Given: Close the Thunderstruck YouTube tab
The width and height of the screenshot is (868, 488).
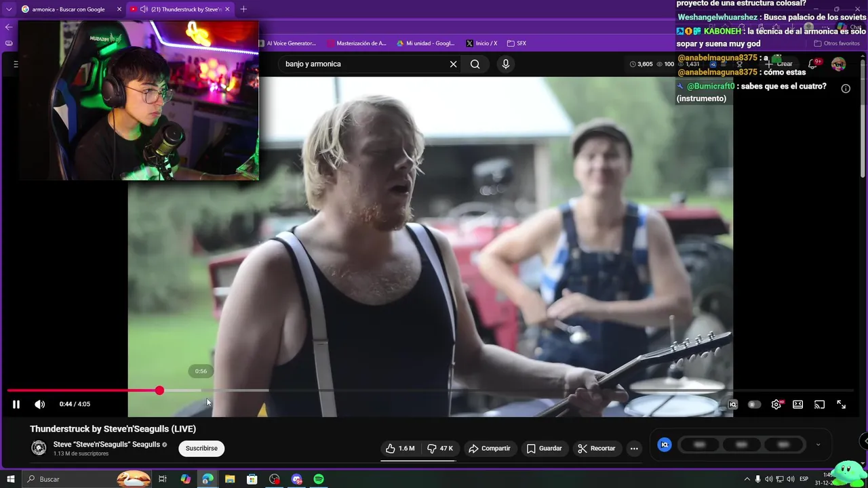Looking at the screenshot, I should pyautogui.click(x=227, y=9).
